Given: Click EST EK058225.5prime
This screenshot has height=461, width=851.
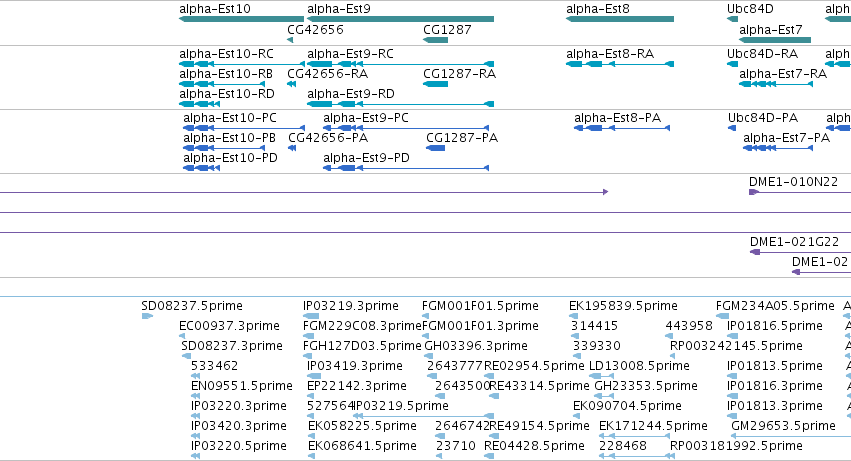Looking at the screenshot, I should coord(362,427).
